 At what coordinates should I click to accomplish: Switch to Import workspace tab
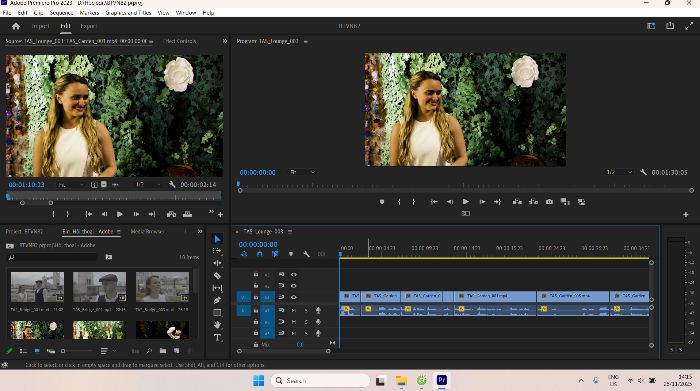[x=40, y=26]
